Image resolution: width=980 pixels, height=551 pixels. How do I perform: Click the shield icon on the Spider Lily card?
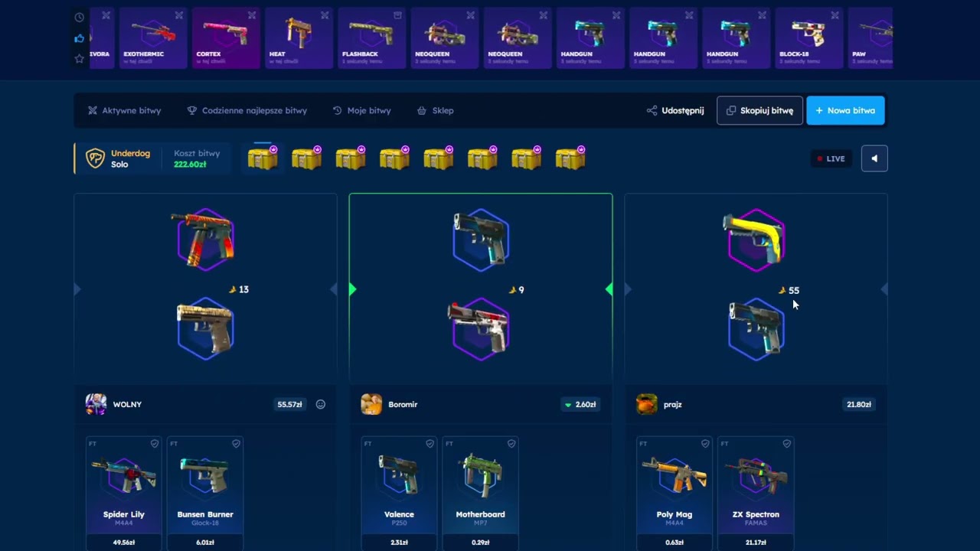(x=155, y=444)
